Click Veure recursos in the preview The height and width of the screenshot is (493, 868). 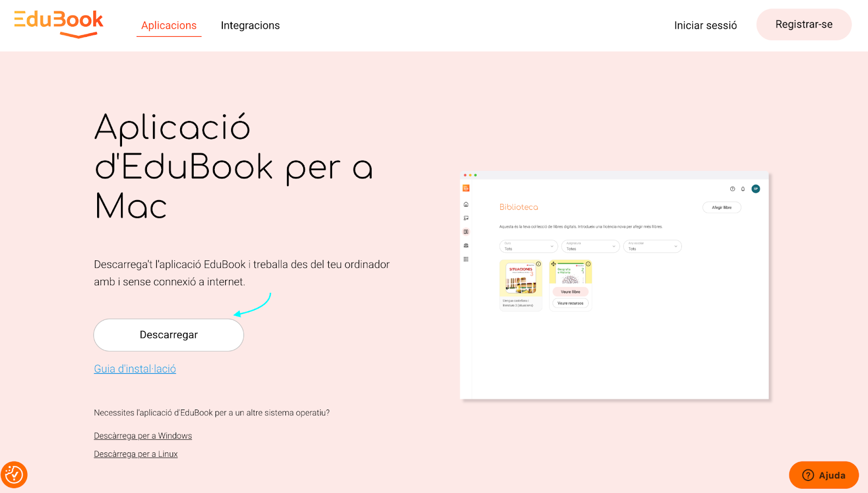coord(570,303)
